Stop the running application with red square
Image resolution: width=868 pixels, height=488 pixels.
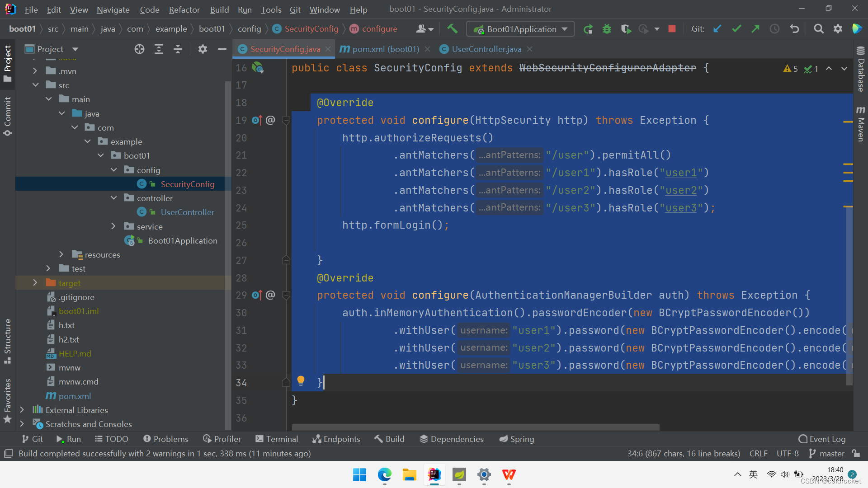pos(672,29)
